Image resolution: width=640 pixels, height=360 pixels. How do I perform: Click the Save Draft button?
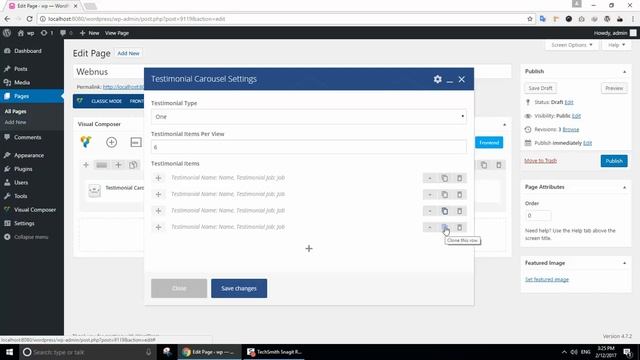pos(540,88)
